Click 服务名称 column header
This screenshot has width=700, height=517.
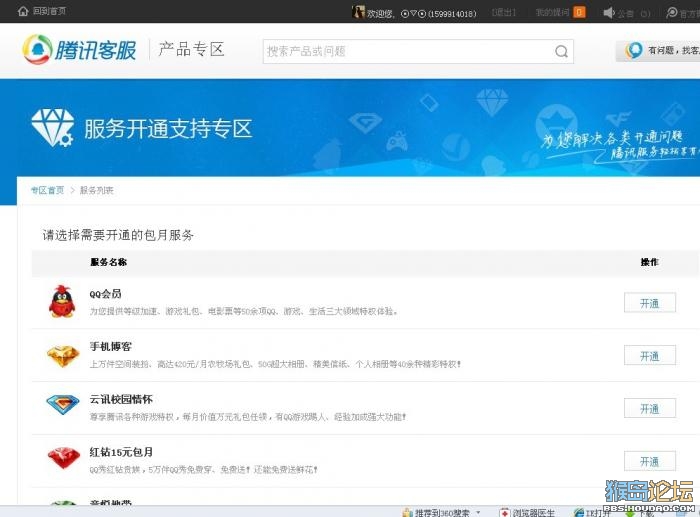108,262
